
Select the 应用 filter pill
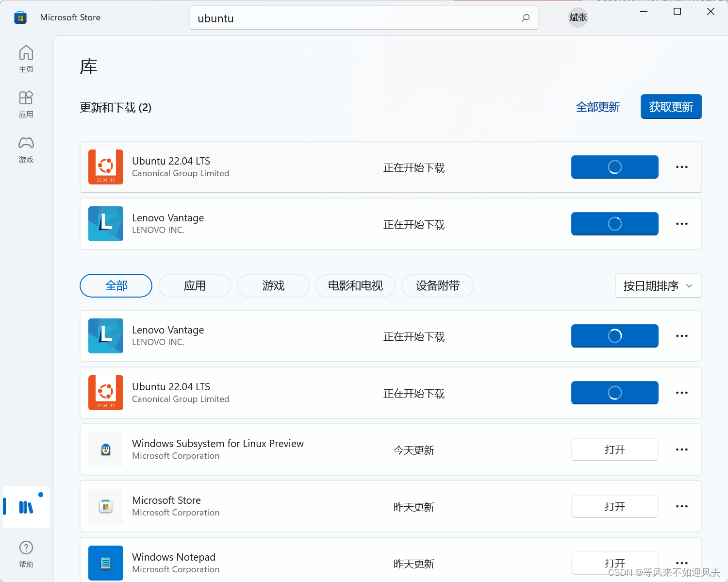[x=194, y=286]
